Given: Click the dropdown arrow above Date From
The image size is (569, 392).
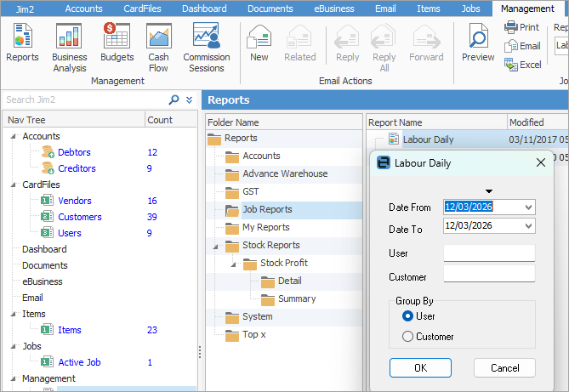Looking at the screenshot, I should (x=489, y=191).
